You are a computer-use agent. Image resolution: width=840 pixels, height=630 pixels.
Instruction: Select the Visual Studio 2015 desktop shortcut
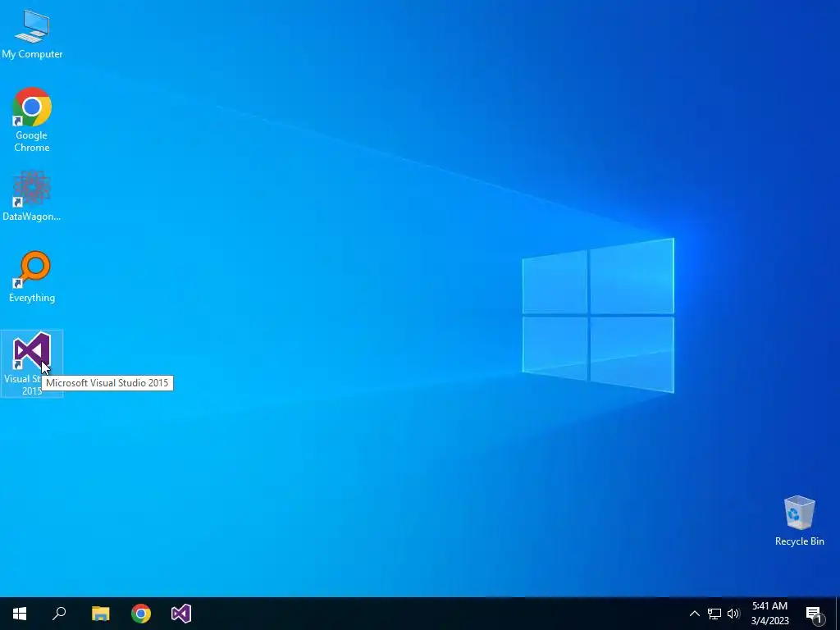tap(32, 363)
